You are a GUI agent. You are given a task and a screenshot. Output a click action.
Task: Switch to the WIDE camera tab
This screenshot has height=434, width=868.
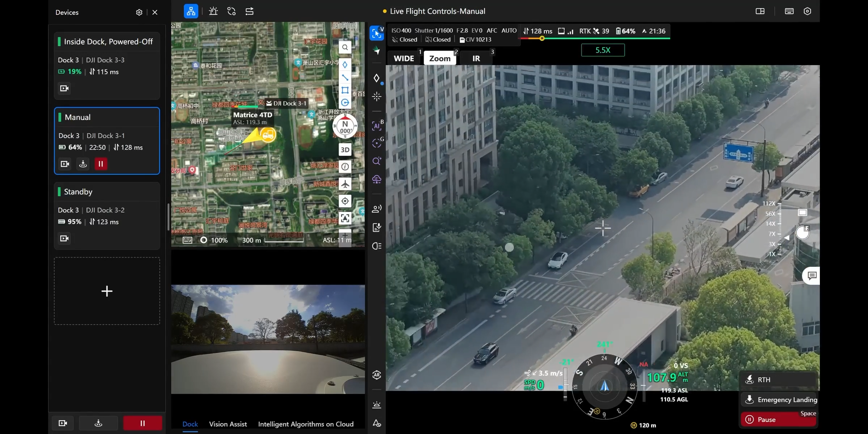point(404,59)
